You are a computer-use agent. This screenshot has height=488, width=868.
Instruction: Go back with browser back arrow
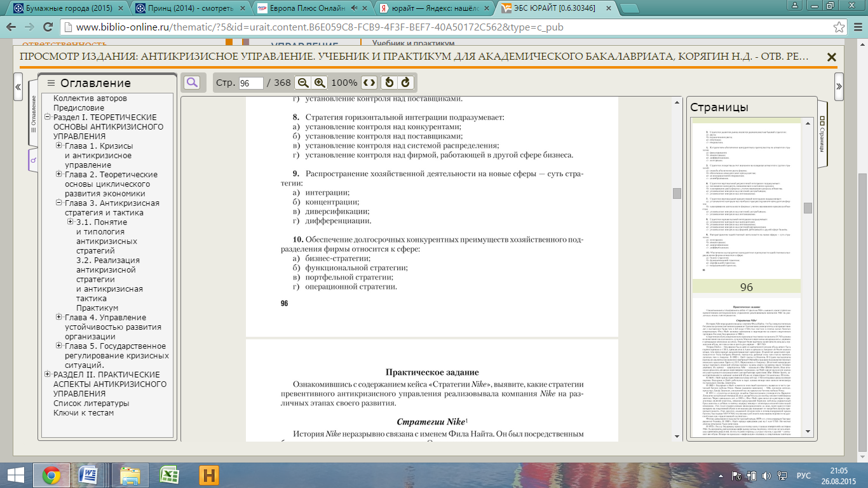(x=12, y=27)
